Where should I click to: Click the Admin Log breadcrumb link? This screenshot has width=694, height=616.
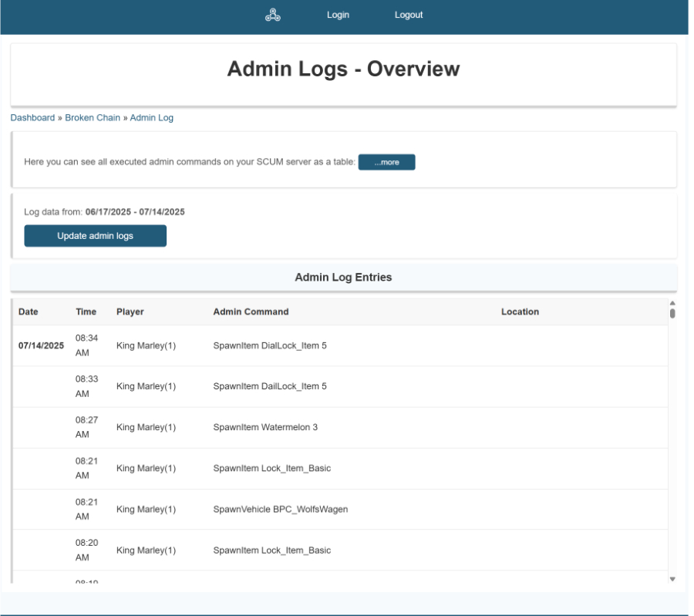[152, 118]
